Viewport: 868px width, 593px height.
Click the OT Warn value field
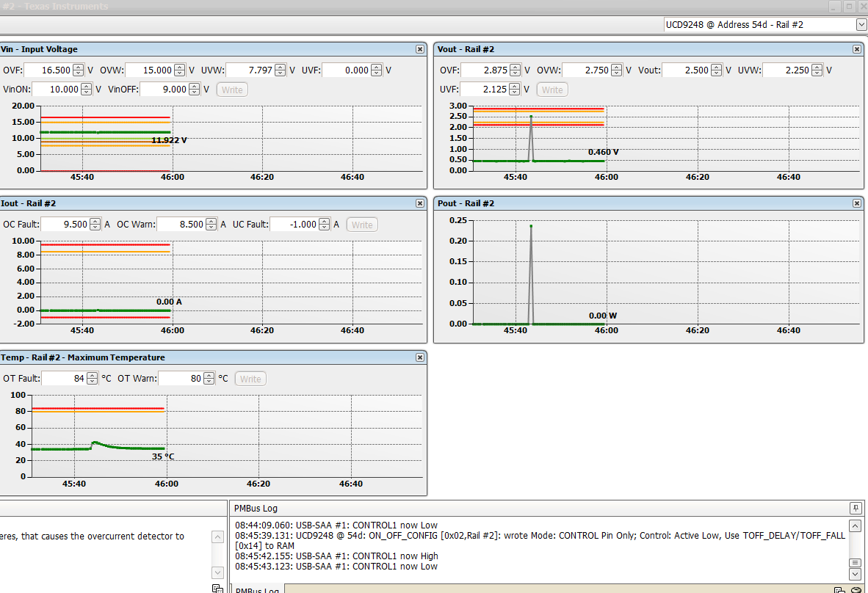[x=181, y=379]
